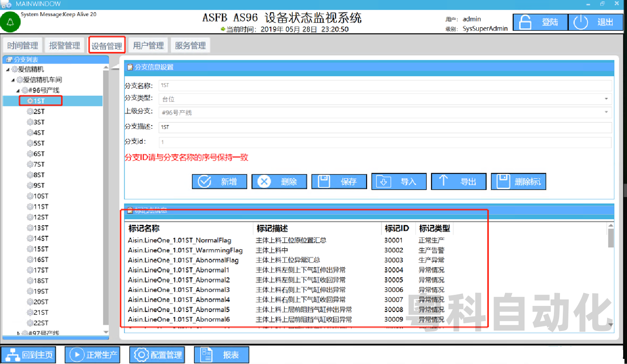Viewport: 627px width, 364px height.
Task: Click the 登陆 login lock button
Action: point(540,22)
